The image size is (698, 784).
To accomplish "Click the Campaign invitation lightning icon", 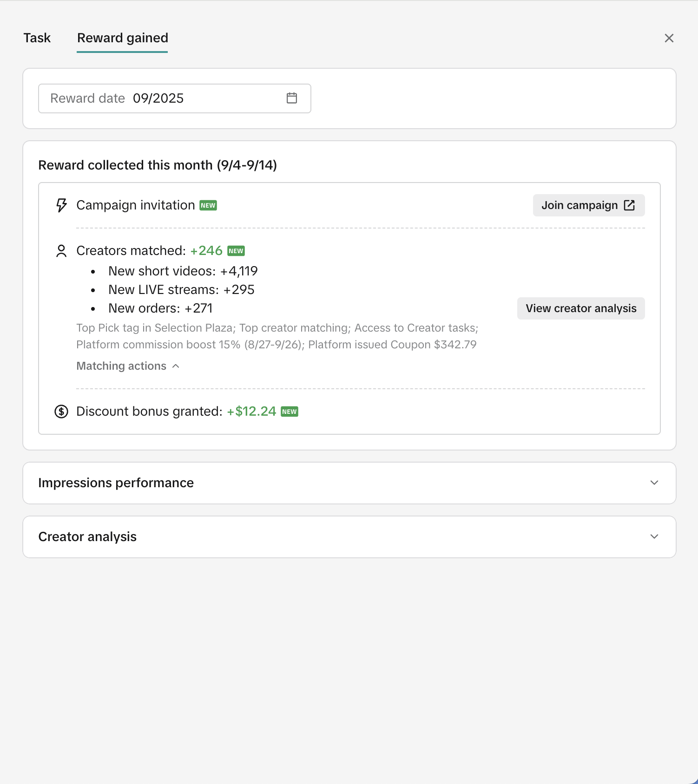I will (x=61, y=205).
